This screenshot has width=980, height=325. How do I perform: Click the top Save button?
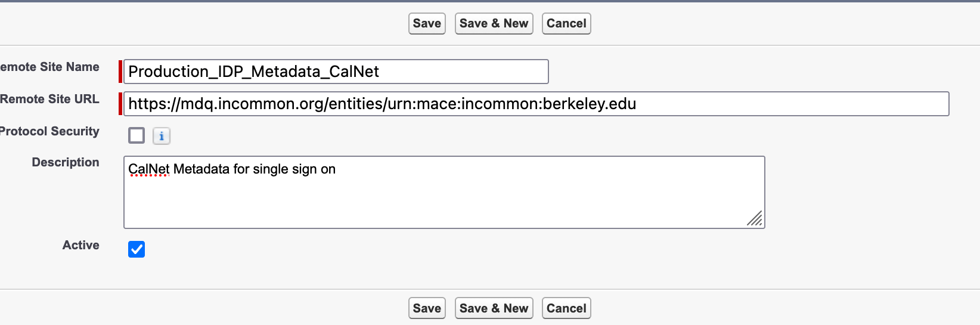point(427,24)
